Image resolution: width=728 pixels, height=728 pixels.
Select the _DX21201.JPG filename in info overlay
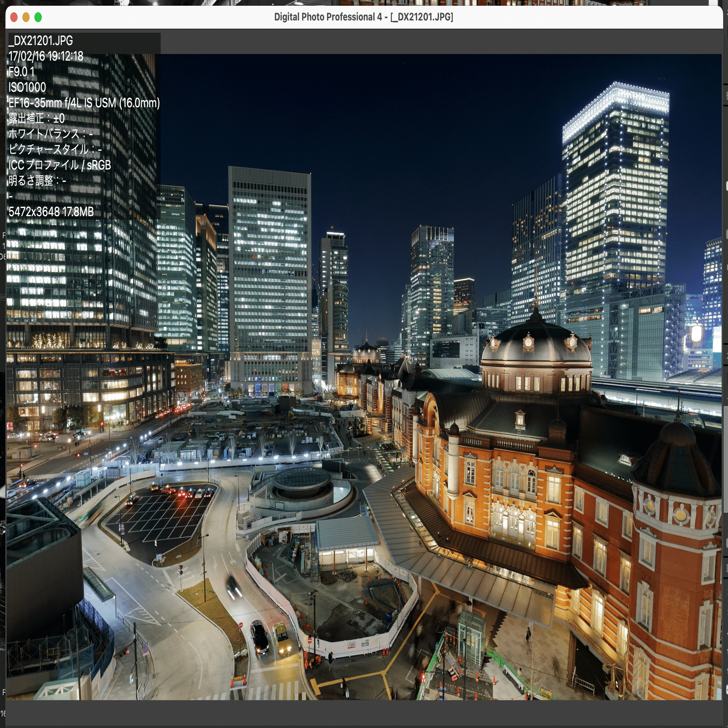[x=41, y=41]
